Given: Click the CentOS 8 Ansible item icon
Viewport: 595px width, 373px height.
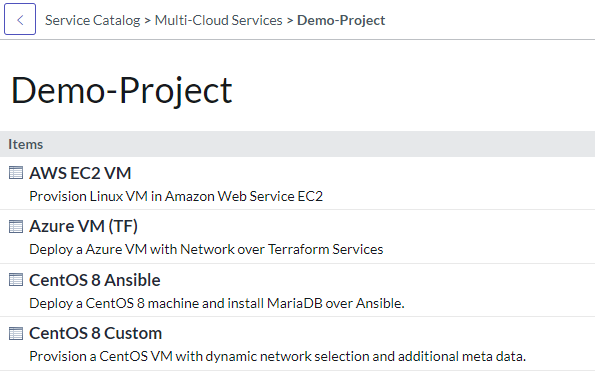Looking at the screenshot, I should pos(16,280).
